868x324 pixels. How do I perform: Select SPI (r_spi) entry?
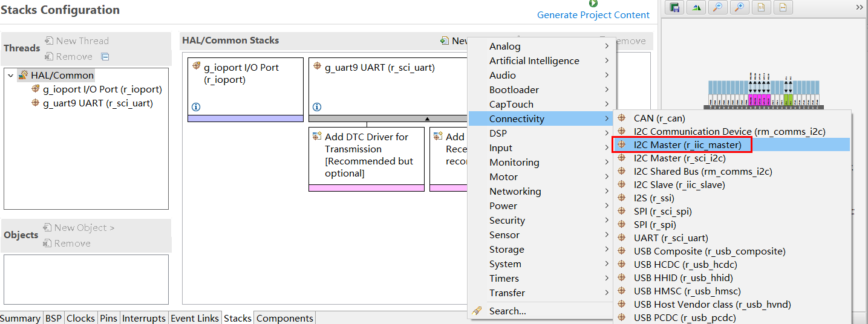(x=731, y=224)
